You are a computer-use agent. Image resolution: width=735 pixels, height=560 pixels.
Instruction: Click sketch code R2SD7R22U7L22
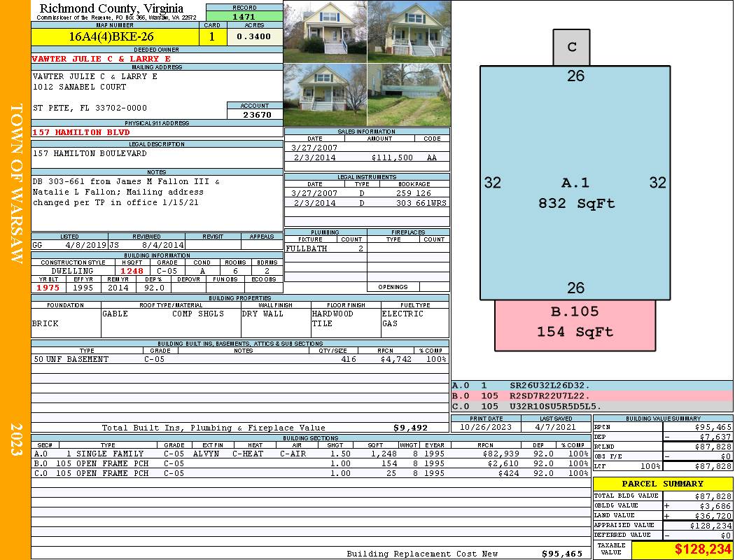point(549,396)
